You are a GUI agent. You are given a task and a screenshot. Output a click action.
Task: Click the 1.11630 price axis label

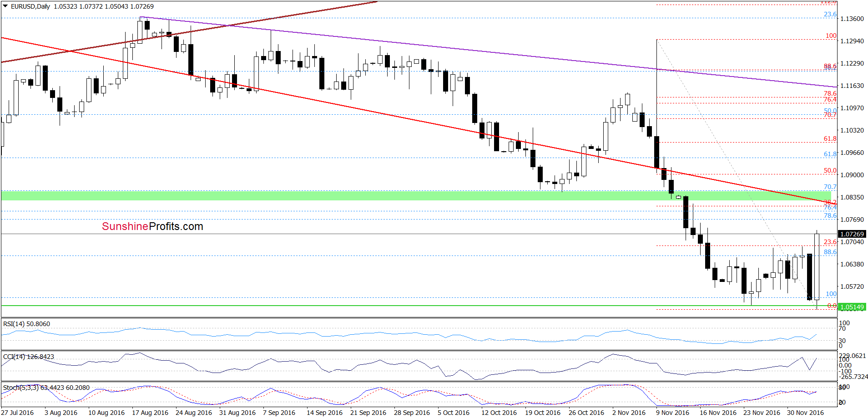pyautogui.click(x=852, y=86)
